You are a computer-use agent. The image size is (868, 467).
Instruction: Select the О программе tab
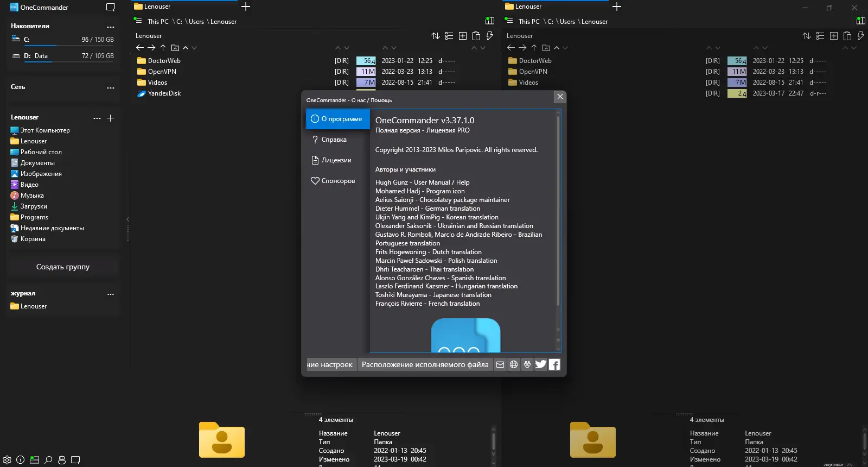click(338, 119)
